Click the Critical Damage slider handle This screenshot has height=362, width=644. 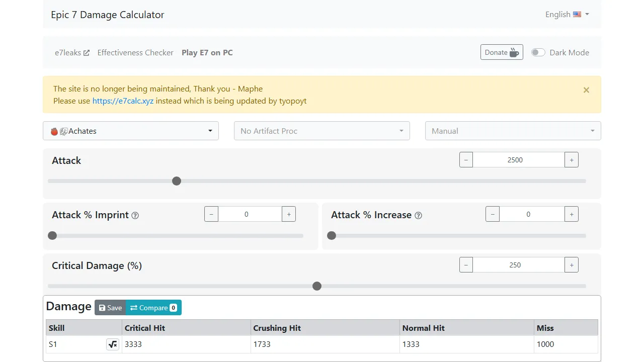click(317, 286)
